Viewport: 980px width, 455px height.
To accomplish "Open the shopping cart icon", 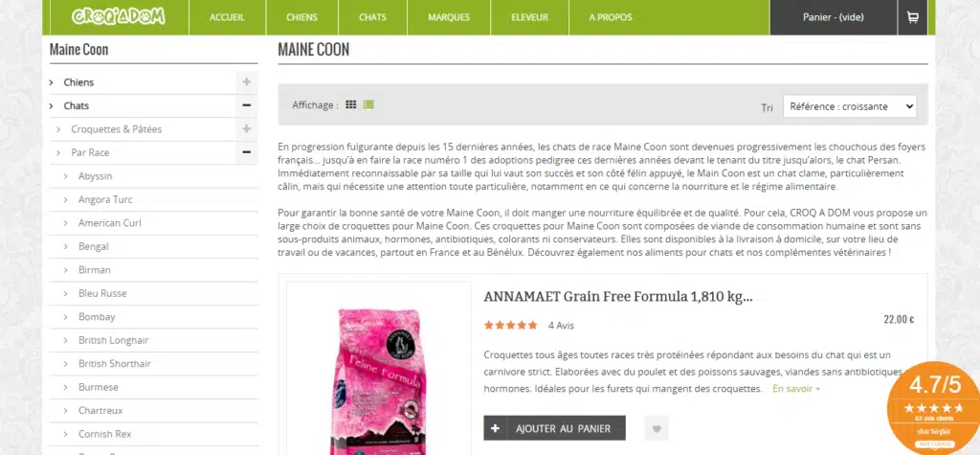I will point(912,17).
